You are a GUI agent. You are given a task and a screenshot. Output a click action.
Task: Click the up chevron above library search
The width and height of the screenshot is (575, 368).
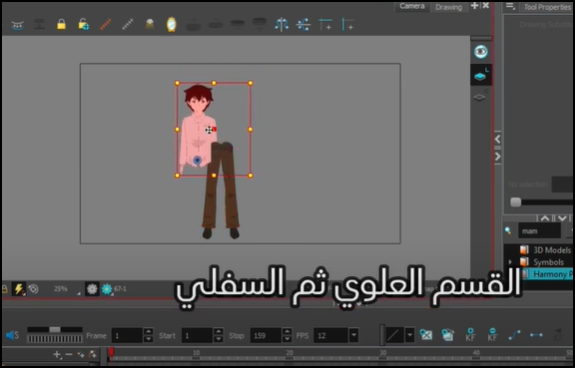pos(545,218)
